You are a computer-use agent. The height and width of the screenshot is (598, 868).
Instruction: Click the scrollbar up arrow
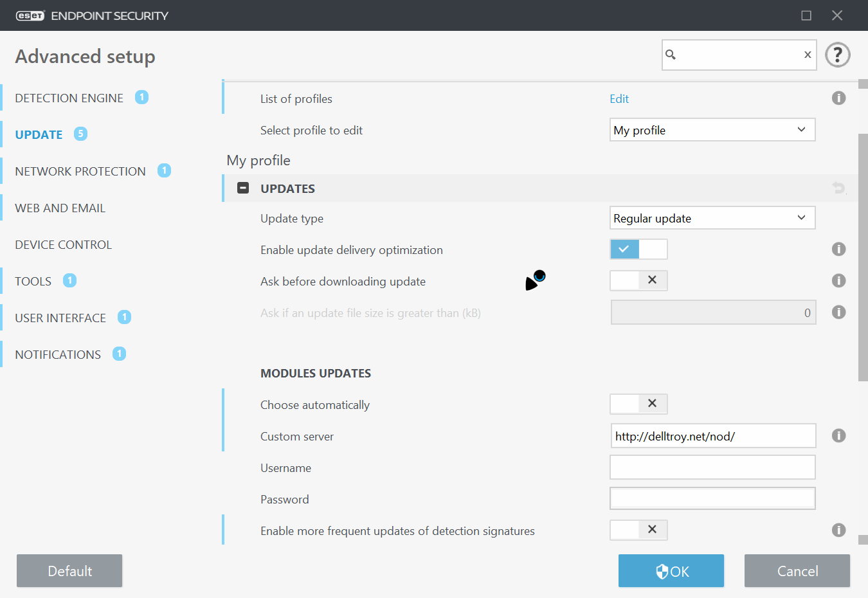pyautogui.click(x=863, y=84)
